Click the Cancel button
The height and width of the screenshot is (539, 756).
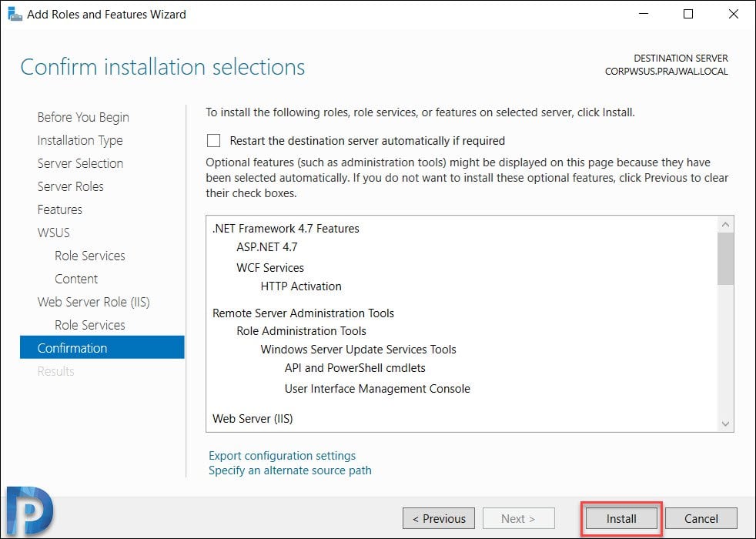pos(701,518)
